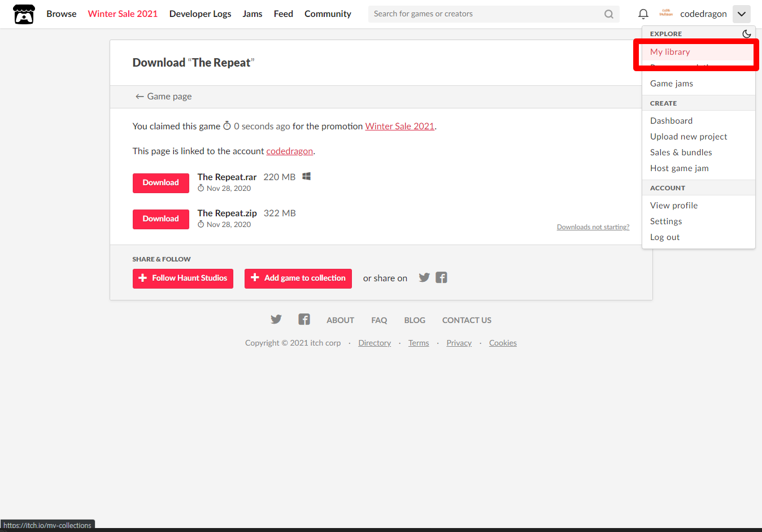Open Cookies footer link
Viewport: 762px width, 532px height.
(x=503, y=343)
